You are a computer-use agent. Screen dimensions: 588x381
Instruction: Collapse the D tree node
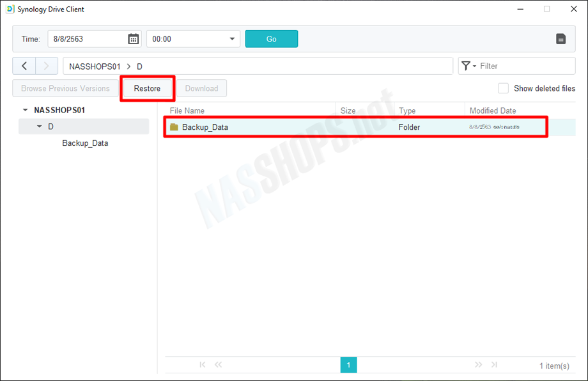[40, 127]
